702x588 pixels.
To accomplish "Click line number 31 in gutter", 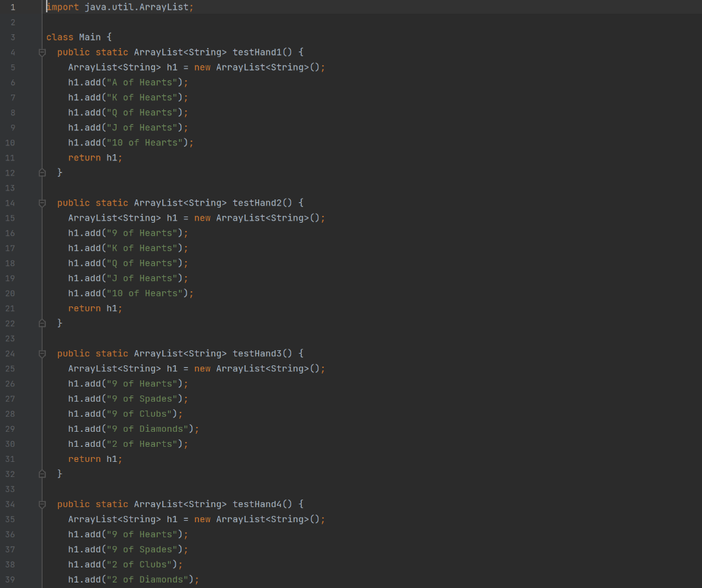I will point(10,459).
